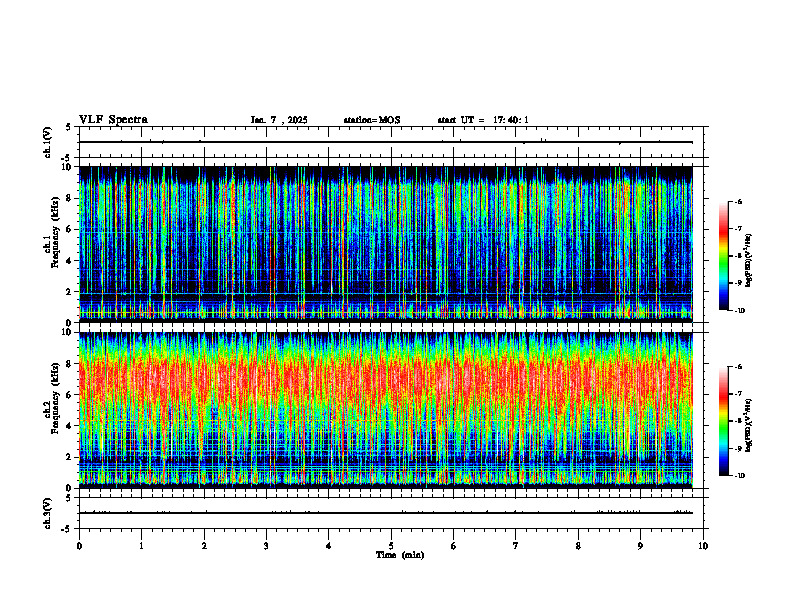Click the '-6' label on ch.1 color bar
The height and width of the screenshot is (612, 792).
tap(738, 201)
